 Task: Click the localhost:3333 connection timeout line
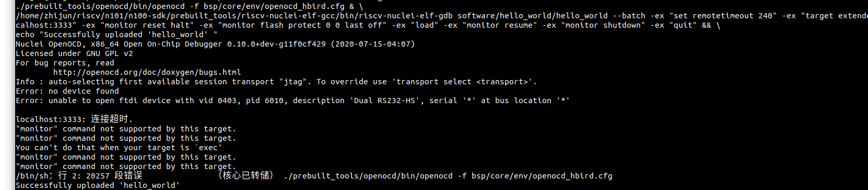click(74, 119)
